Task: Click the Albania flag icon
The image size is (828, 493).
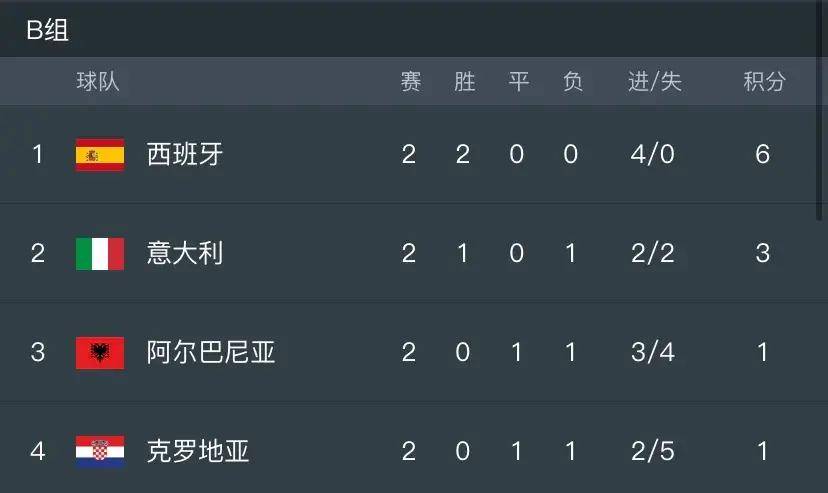Action: [100, 352]
